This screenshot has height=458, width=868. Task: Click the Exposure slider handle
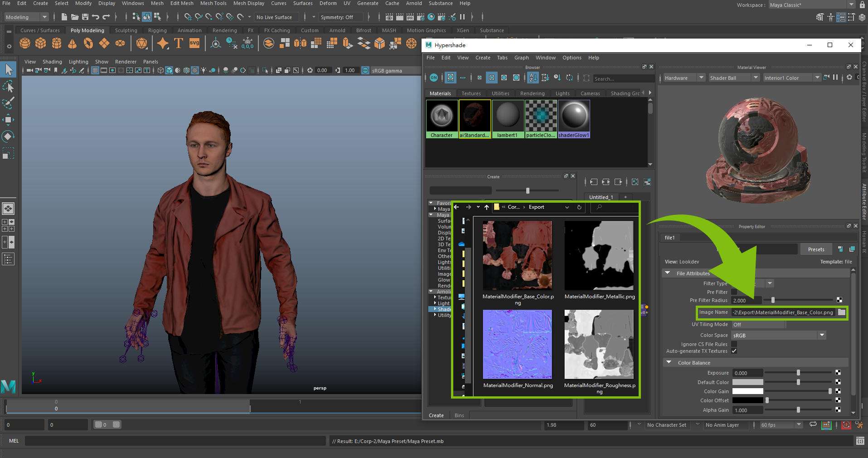click(798, 373)
